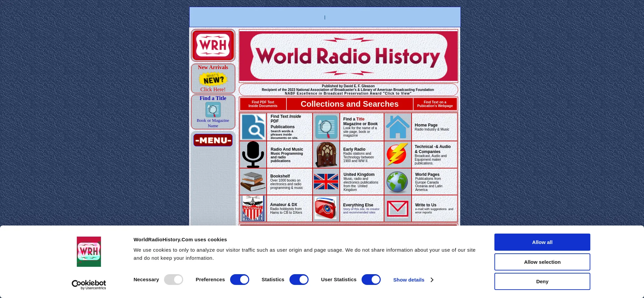Open the 'Find a Title' sidebar heading
Screen dimensions: 644x298
point(213,98)
